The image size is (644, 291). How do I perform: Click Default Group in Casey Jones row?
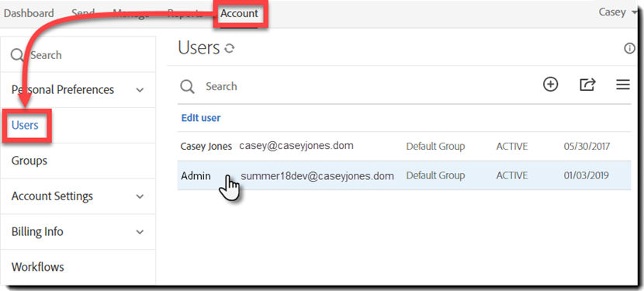pos(435,147)
